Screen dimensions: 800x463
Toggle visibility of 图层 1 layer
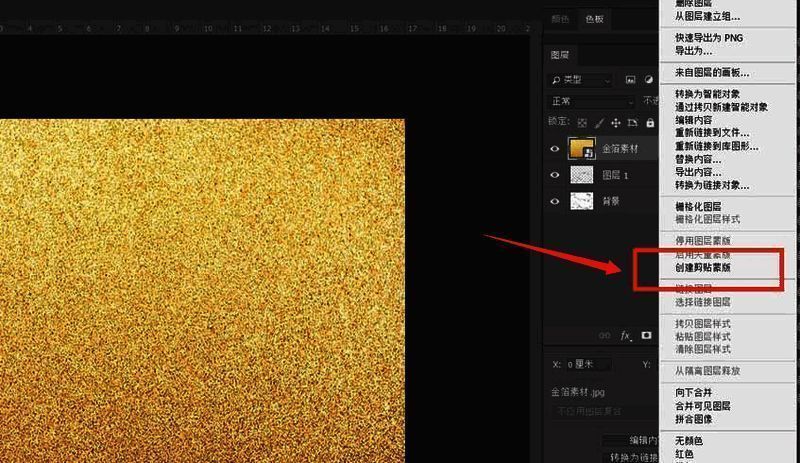556,175
